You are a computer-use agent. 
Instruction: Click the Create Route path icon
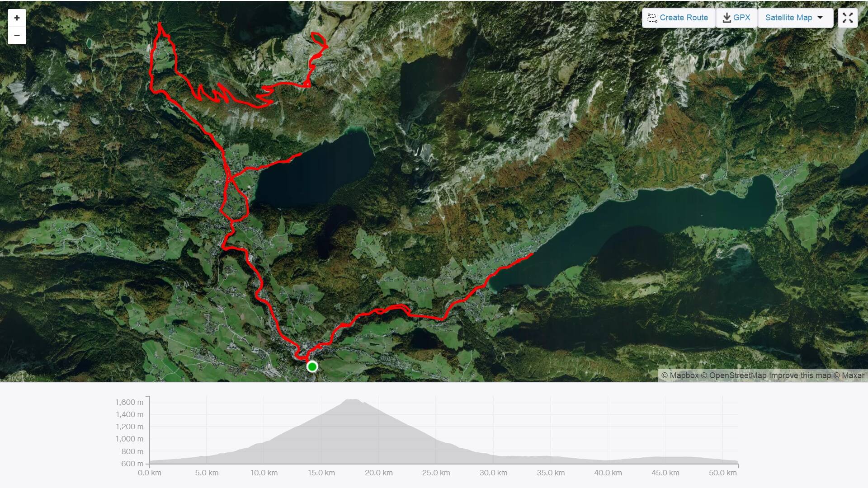(652, 18)
